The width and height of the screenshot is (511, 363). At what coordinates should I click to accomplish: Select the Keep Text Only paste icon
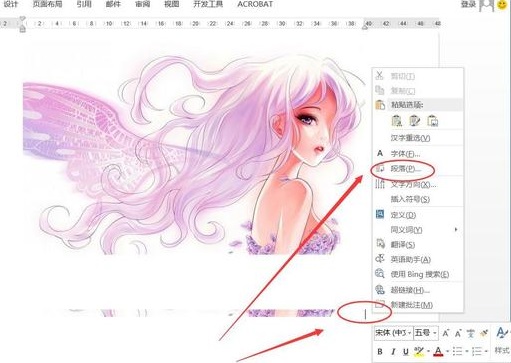[x=432, y=121]
